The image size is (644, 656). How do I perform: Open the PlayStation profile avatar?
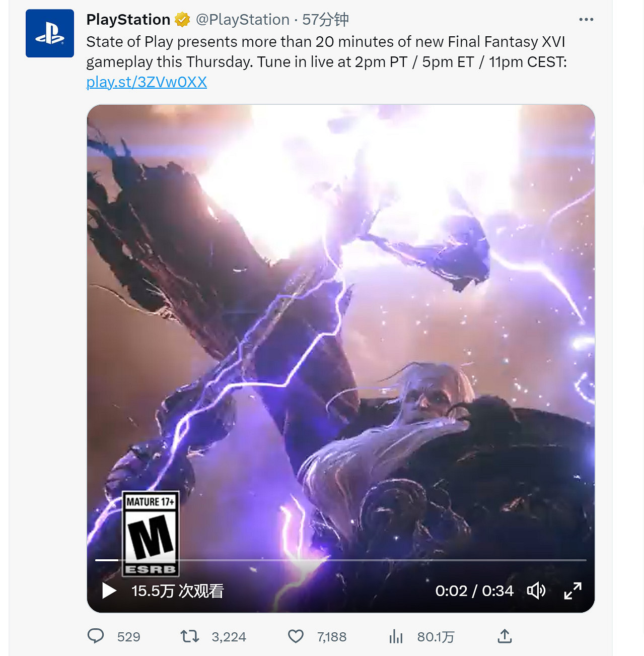pyautogui.click(x=50, y=33)
